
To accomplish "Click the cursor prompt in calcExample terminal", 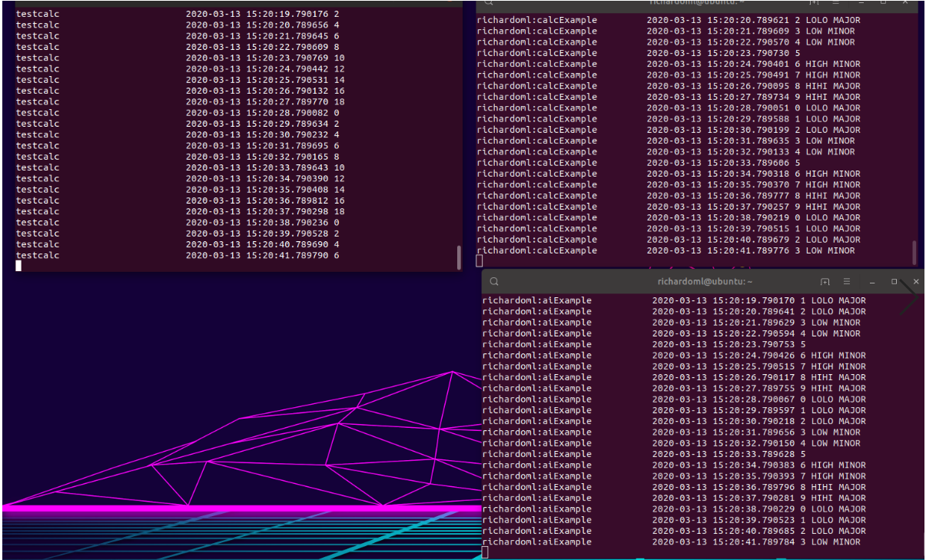I will [x=480, y=261].
